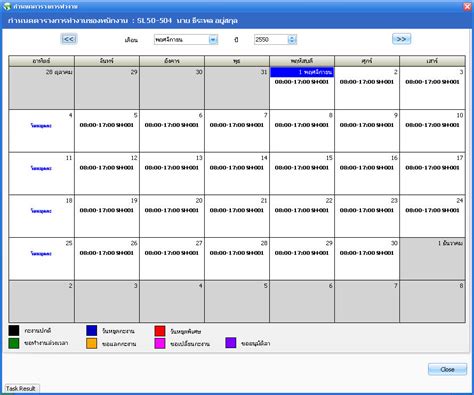Image resolution: width=474 pixels, height=395 pixels.
Task: Select the calendar cell for day 5
Action: (107, 131)
